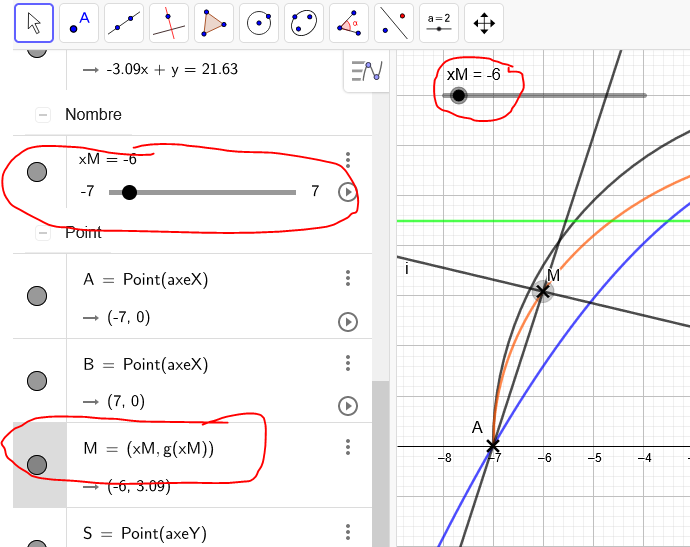
Task: Select the Polygon tool
Action: 214,23
